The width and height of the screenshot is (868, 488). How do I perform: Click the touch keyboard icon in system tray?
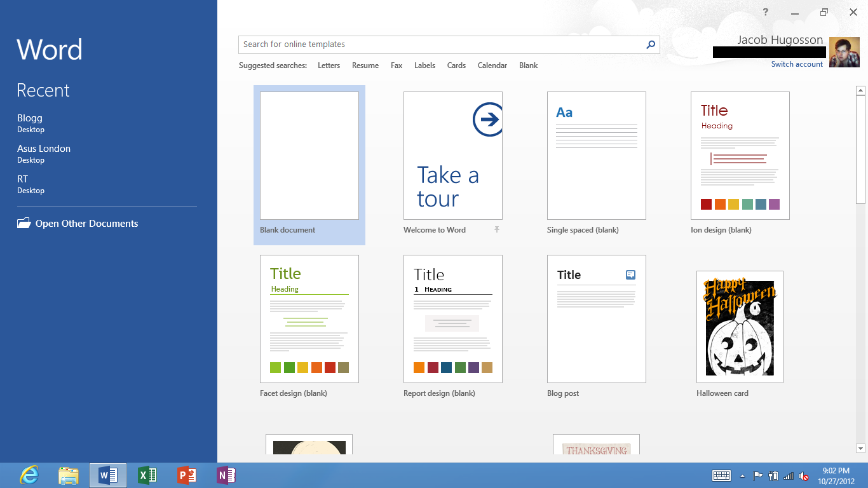(721, 475)
